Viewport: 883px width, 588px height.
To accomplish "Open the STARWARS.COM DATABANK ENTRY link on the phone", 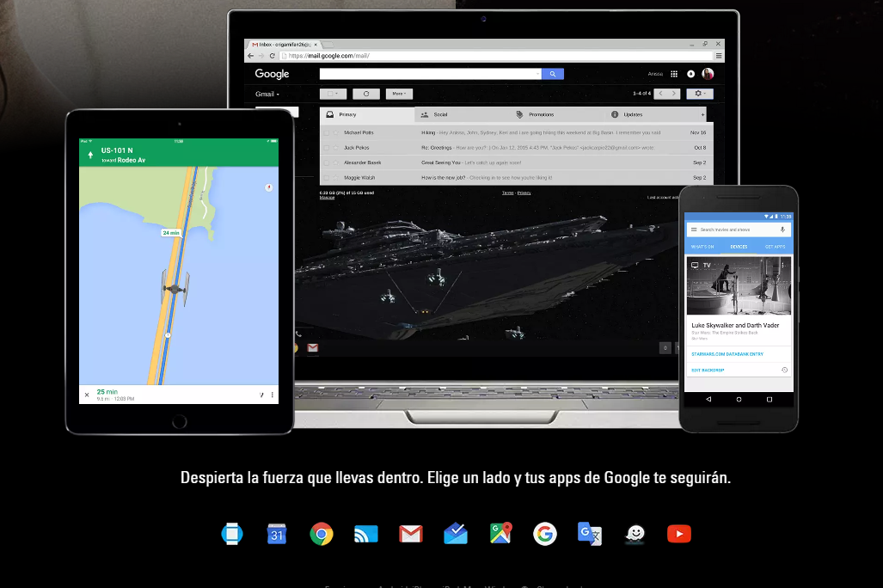I will tap(727, 353).
